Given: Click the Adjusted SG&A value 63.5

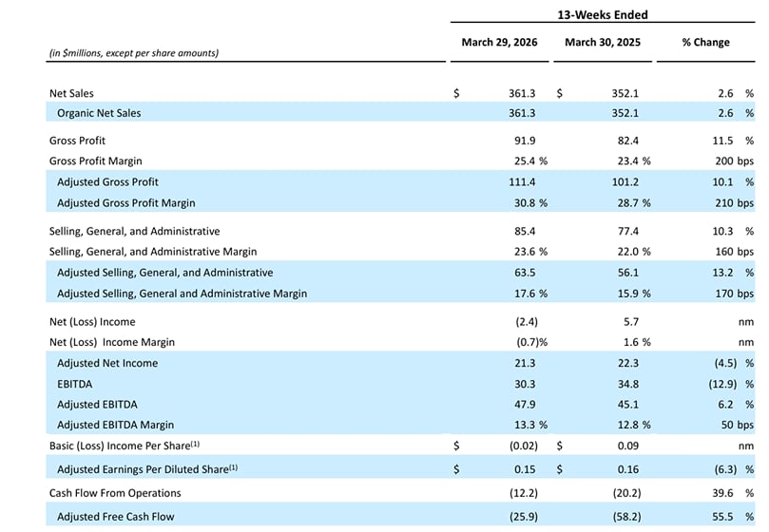Looking at the screenshot, I should click(x=525, y=273).
